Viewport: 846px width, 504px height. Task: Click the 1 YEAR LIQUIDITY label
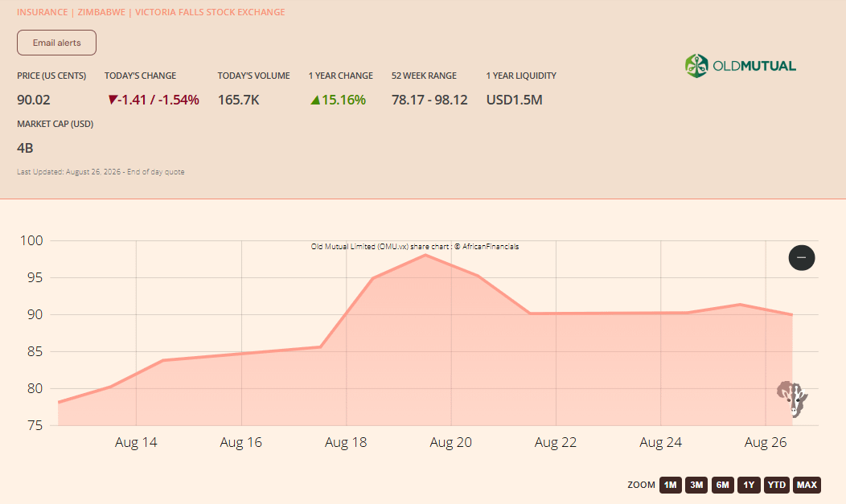point(521,76)
